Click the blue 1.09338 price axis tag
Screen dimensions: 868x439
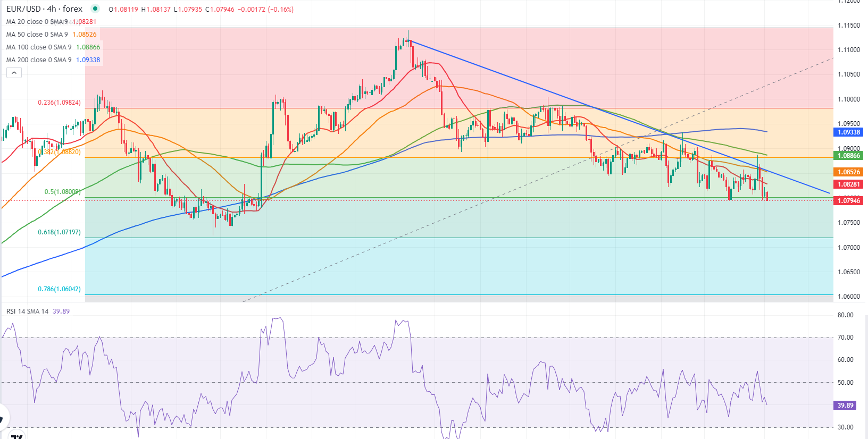848,132
